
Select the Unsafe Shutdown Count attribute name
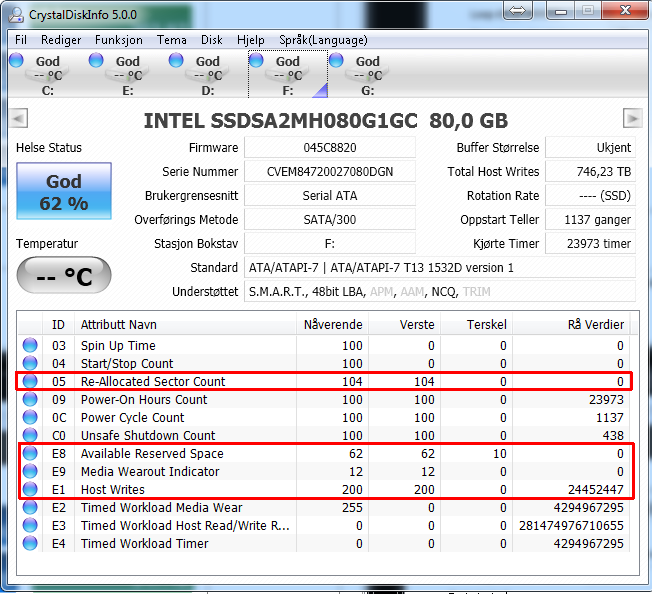148,435
